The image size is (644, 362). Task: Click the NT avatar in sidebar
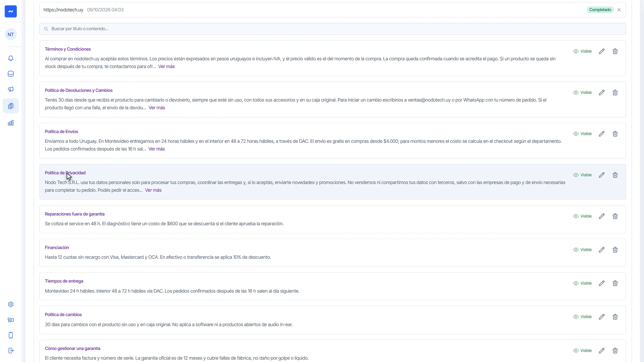tap(11, 35)
